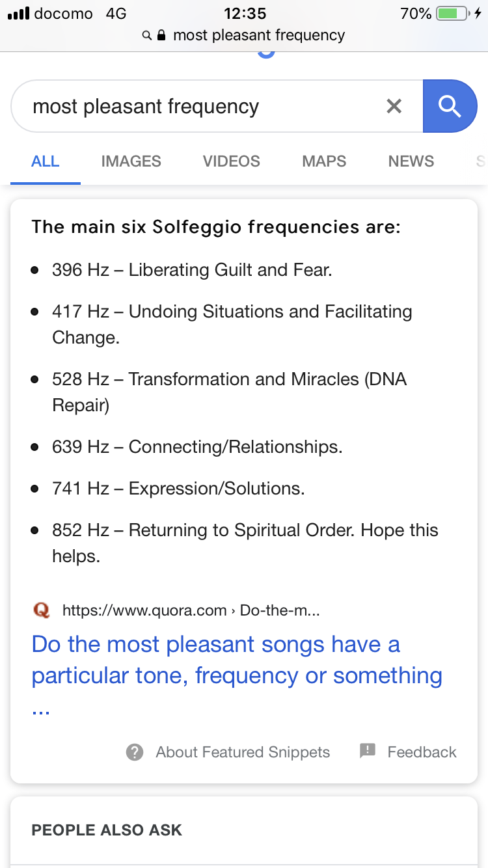The image size is (488, 868).
Task: Open About Featured Snippets link
Action: tap(243, 752)
